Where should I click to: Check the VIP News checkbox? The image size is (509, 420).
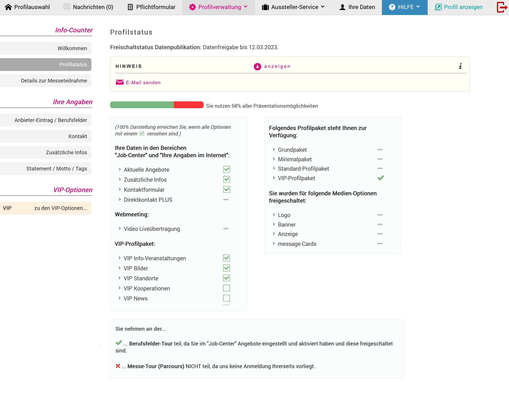click(x=226, y=298)
